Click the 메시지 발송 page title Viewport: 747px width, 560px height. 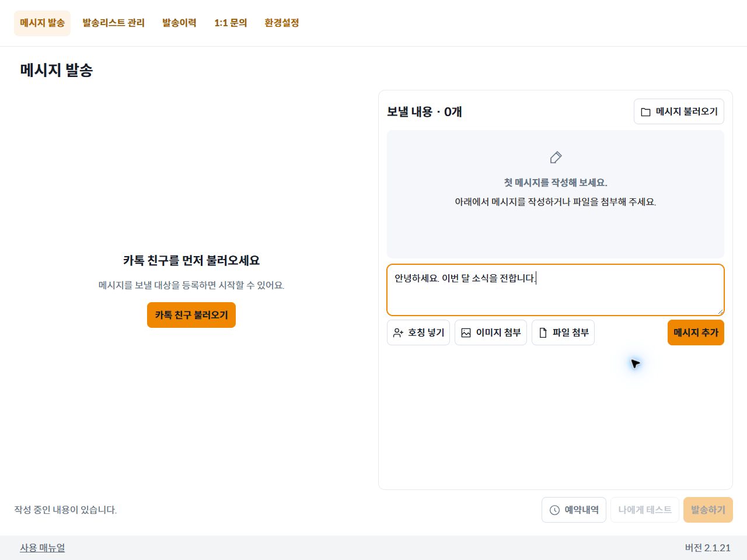[57, 70]
